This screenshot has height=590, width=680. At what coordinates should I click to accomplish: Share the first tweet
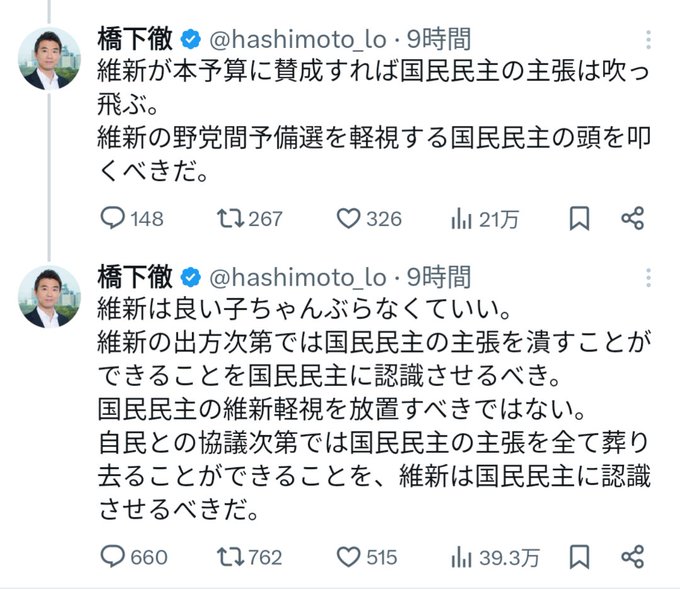pos(633,218)
